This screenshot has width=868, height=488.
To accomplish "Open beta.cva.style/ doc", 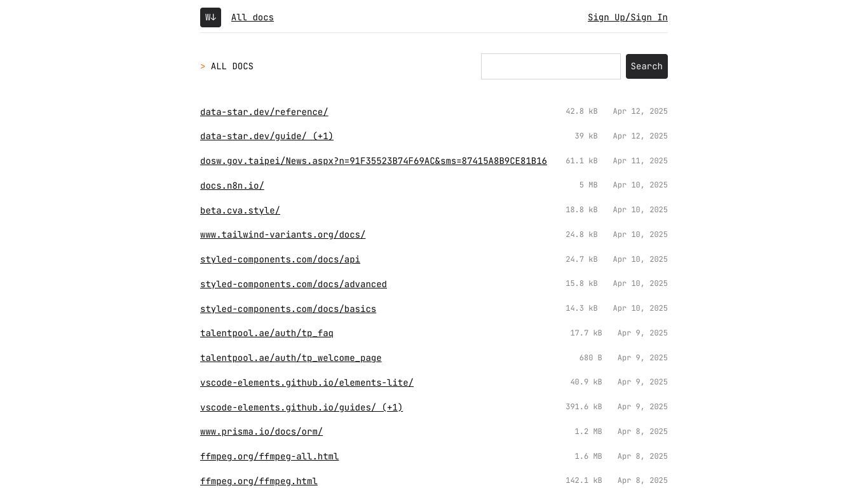I will tap(240, 210).
